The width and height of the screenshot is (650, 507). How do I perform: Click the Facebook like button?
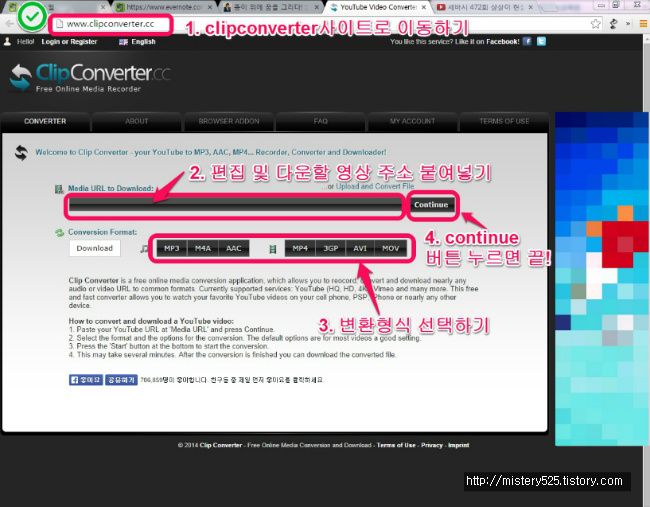pos(86,380)
